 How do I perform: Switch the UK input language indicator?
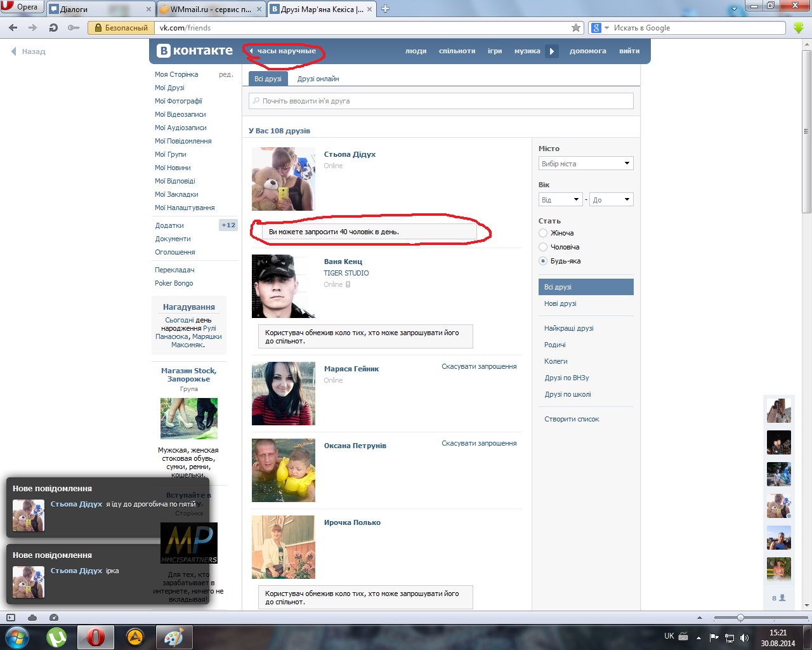[669, 636]
